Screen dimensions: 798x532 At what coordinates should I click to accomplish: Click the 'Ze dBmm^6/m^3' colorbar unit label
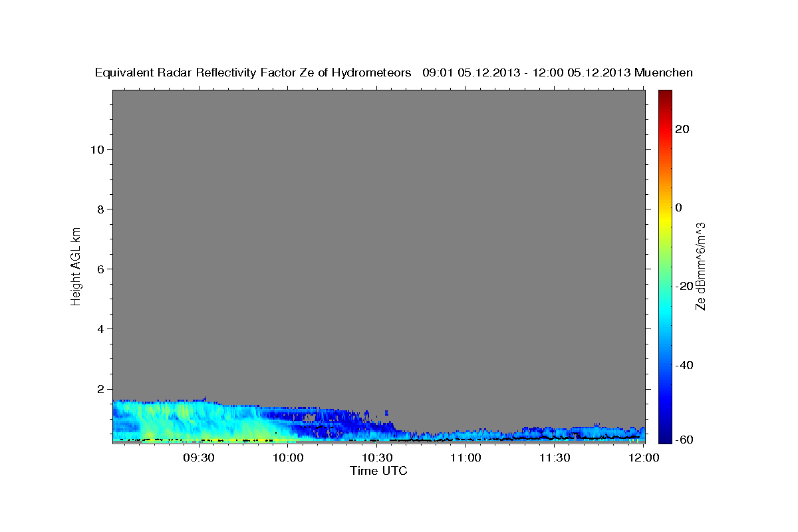click(x=700, y=266)
